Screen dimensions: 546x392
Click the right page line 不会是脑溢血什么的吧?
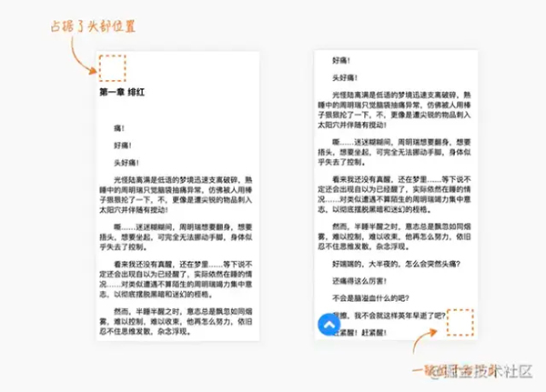[370, 298]
